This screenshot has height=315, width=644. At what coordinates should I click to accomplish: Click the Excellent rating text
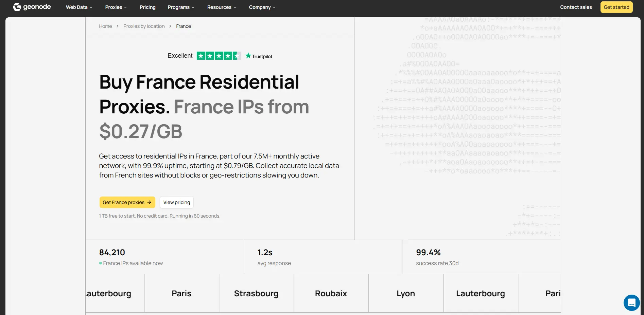pos(180,56)
